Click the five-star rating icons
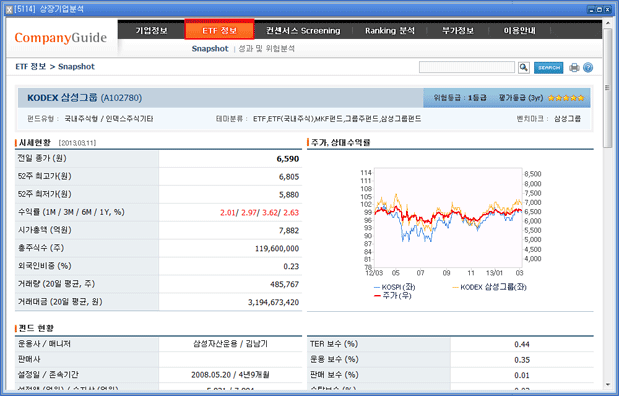This screenshot has height=396, width=619. (566, 98)
